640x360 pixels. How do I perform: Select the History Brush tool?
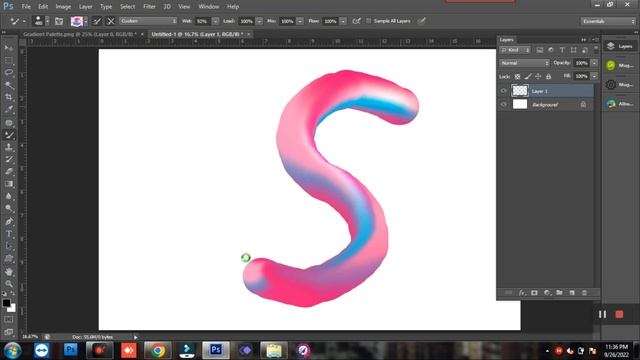coord(9,159)
